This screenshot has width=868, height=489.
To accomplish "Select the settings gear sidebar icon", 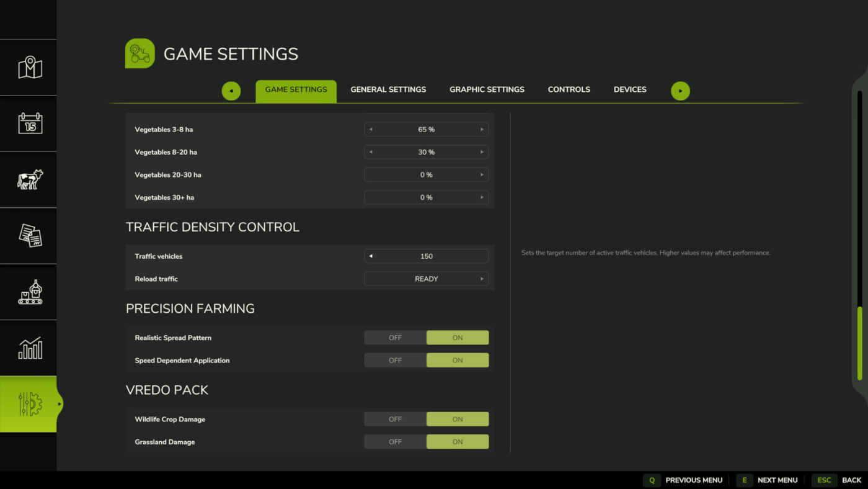I will pyautogui.click(x=30, y=404).
